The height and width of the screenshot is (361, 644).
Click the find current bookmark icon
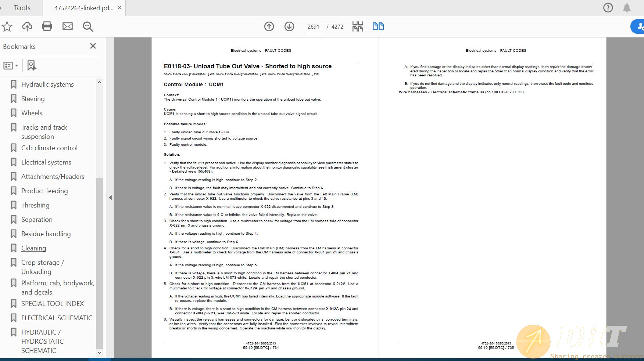[x=32, y=66]
